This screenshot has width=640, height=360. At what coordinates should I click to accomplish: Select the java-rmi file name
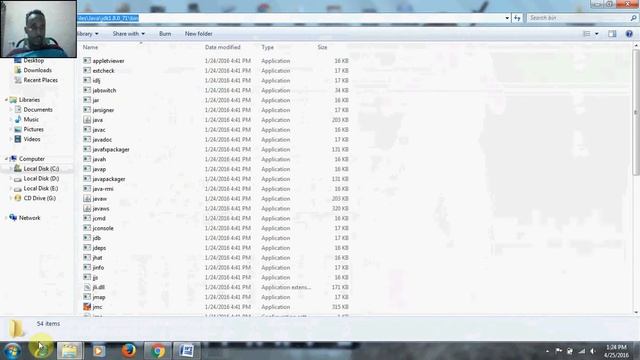[x=103, y=189]
